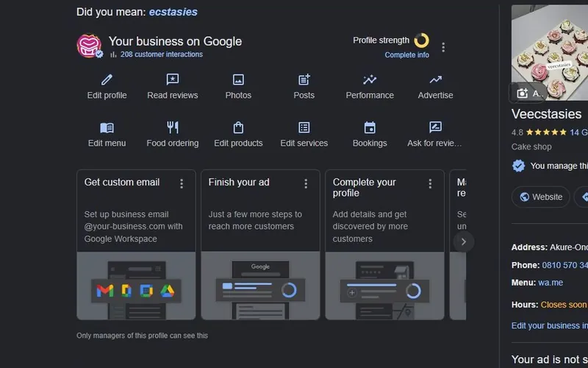View Performance sparkline icon
588x368 pixels.
370,79
